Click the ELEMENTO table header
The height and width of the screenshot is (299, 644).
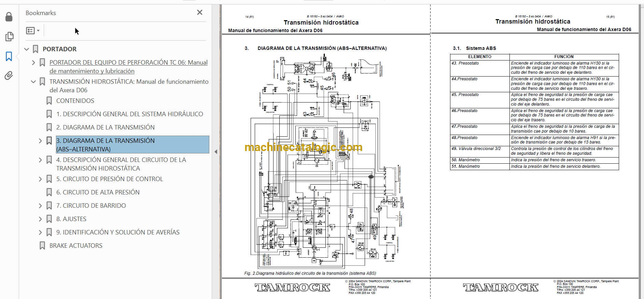[480, 57]
